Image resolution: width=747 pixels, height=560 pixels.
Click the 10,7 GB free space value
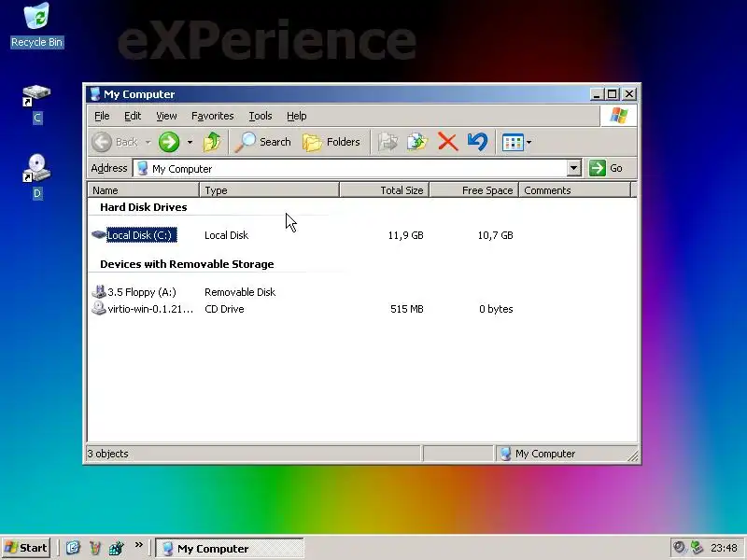coord(495,235)
